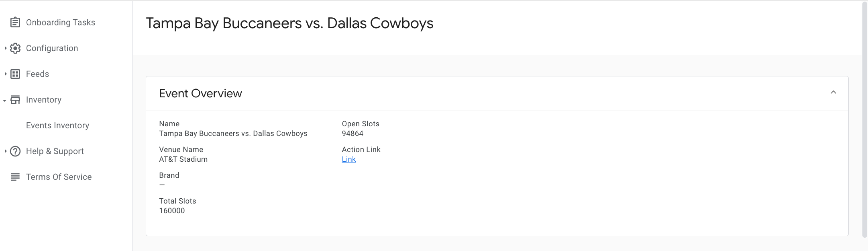Click the Inventory storefront icon
This screenshot has width=868, height=251.
15,100
